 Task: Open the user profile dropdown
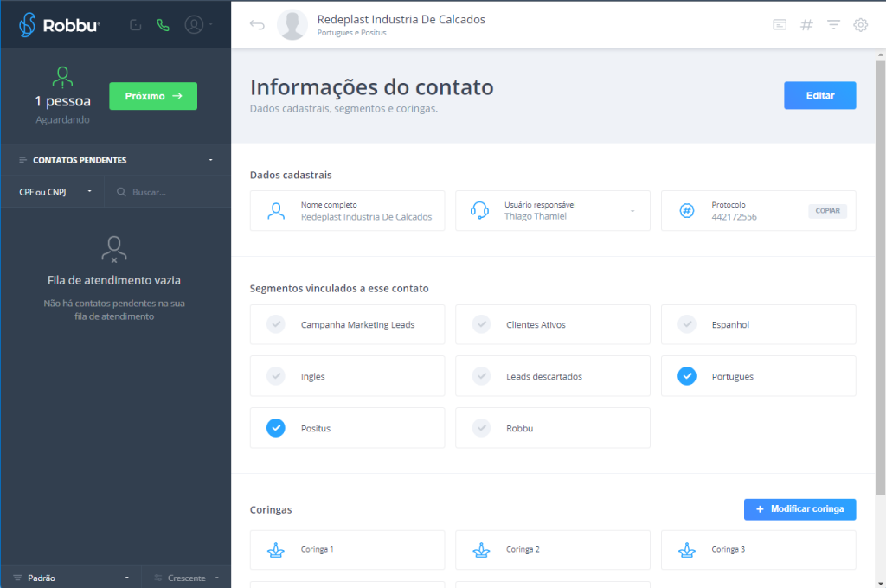[x=198, y=25]
